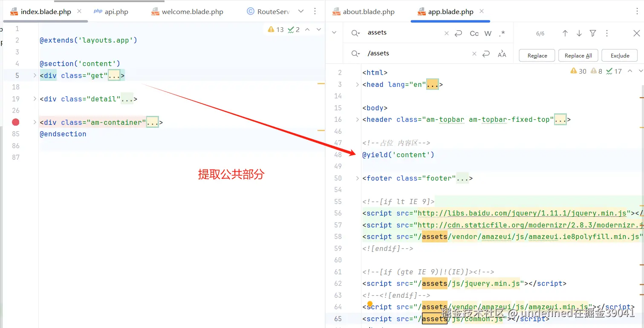The image size is (644, 328).
Task: Click the @section('content') line
Action: (x=80, y=64)
